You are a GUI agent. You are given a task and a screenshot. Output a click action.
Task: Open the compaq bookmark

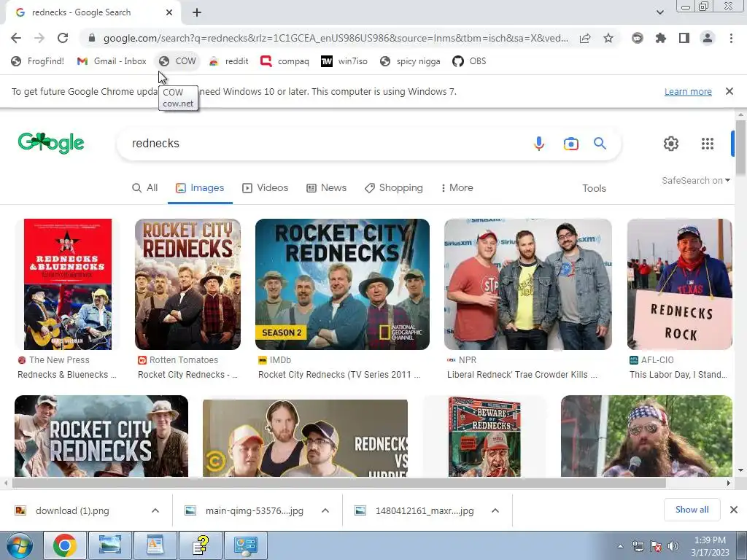pyautogui.click(x=285, y=61)
